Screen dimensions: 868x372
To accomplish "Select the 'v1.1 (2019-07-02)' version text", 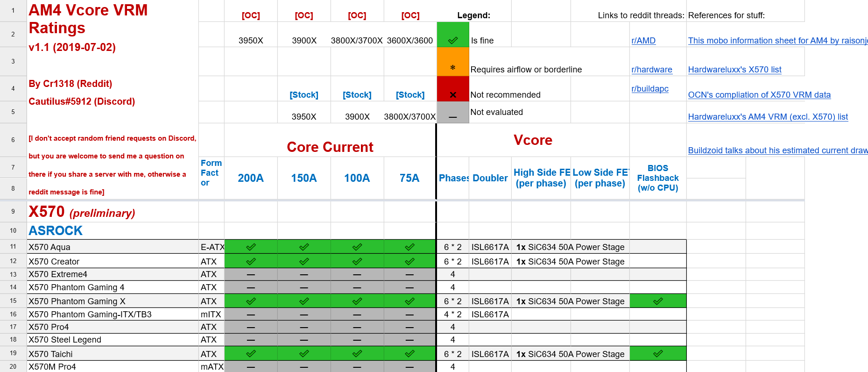I will click(72, 47).
